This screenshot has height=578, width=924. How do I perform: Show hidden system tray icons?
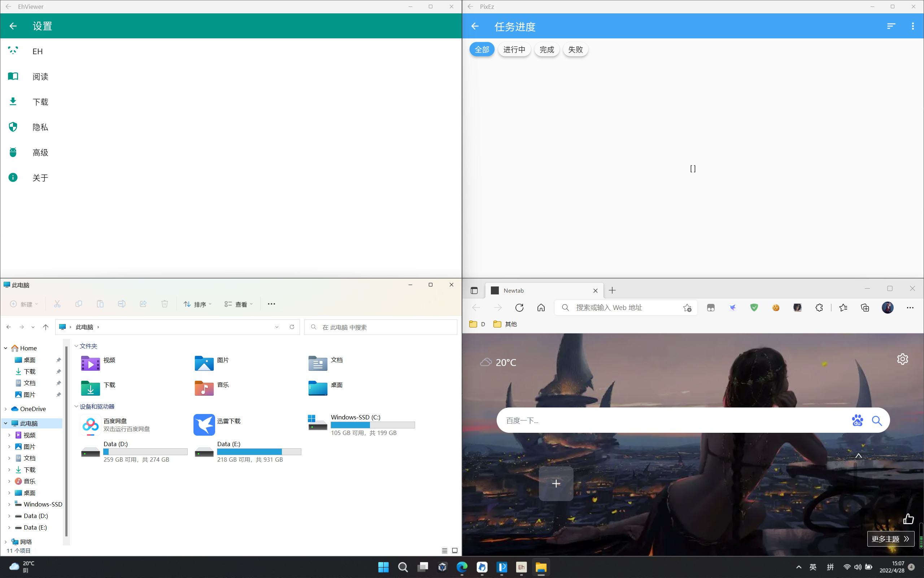(x=798, y=567)
